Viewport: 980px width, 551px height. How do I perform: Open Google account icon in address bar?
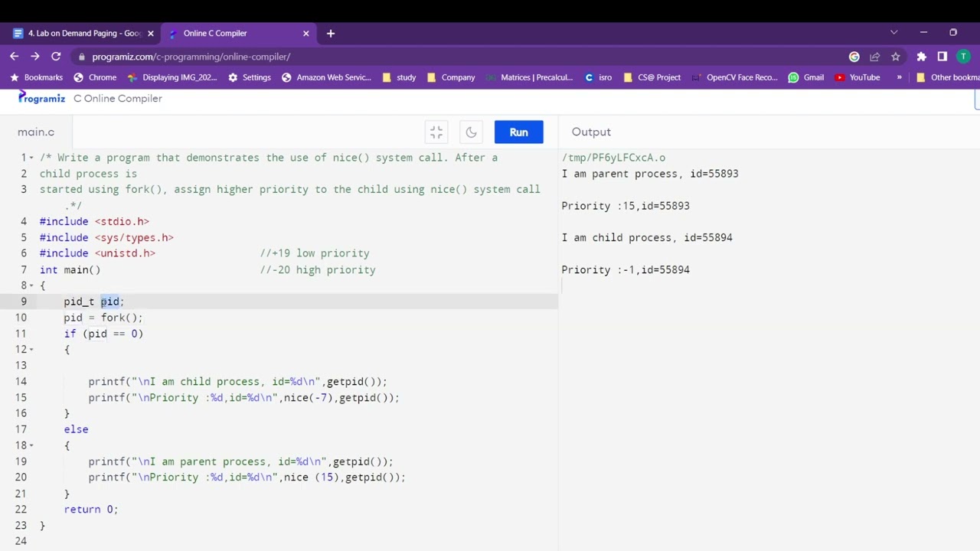tap(854, 57)
